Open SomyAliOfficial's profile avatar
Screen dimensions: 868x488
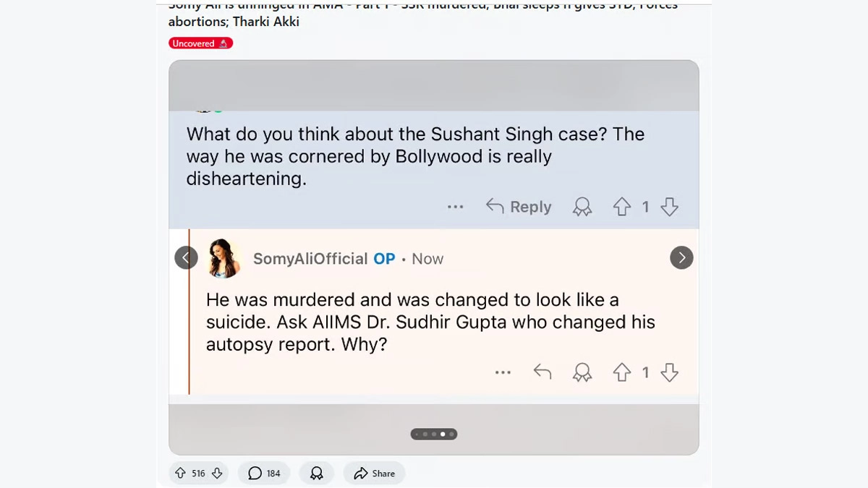coord(224,258)
